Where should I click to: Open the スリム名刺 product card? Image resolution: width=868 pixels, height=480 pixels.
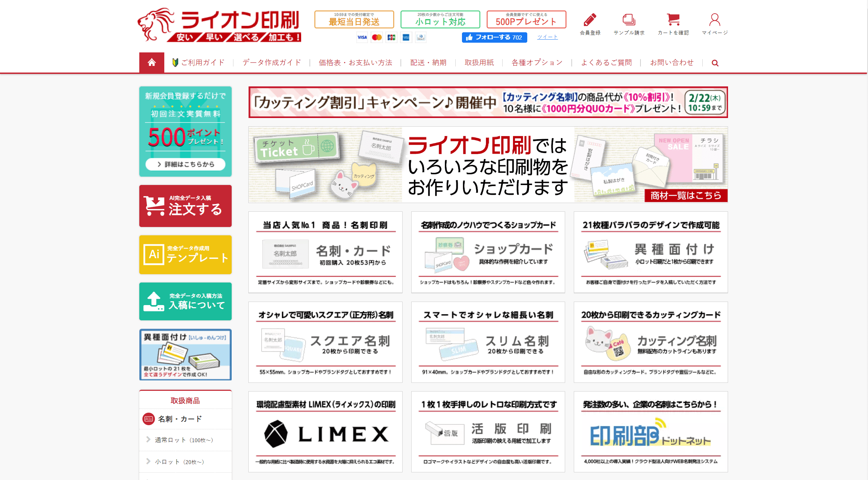click(488, 342)
